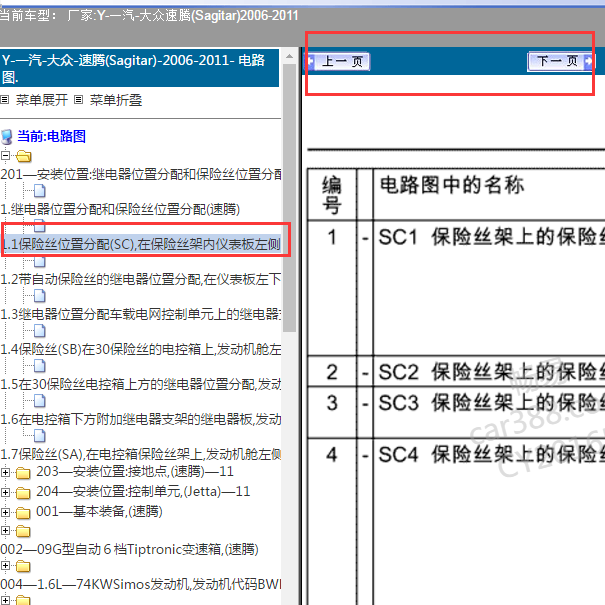Click page icon above 1.4保险丝(SB) entry

(39, 331)
